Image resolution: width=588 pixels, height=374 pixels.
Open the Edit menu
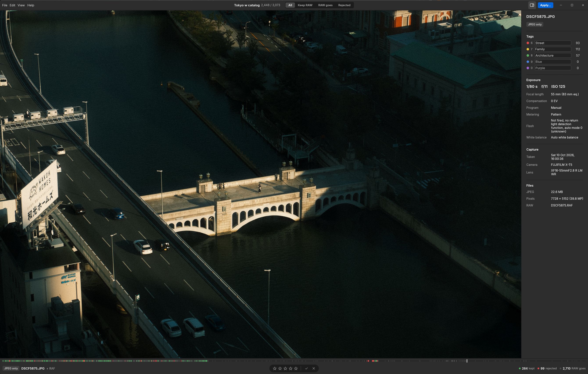[x=13, y=5]
